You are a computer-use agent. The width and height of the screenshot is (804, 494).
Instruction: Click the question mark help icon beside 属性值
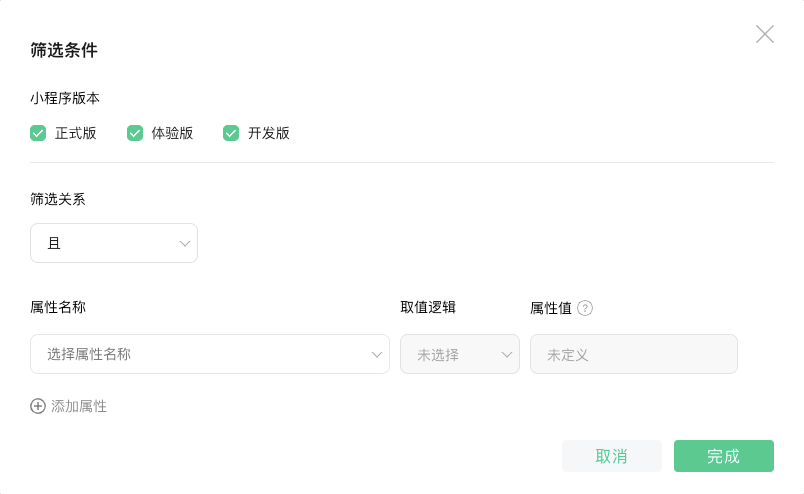point(585,308)
